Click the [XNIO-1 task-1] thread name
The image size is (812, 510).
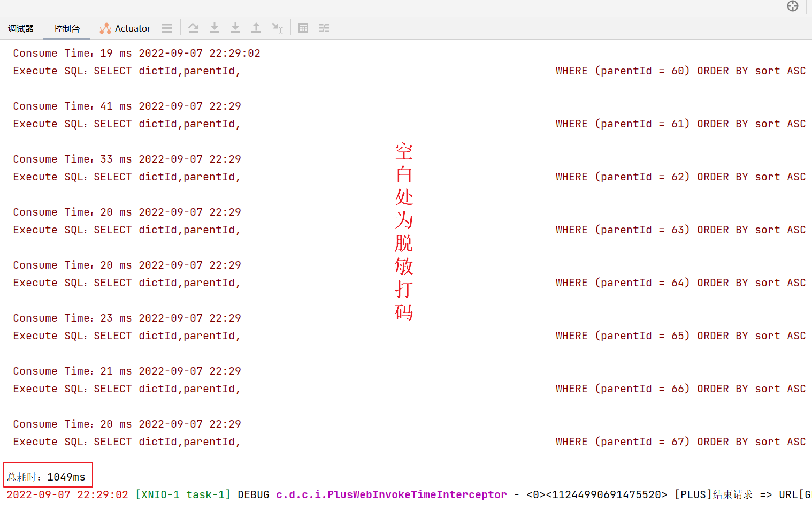pyautogui.click(x=182, y=494)
